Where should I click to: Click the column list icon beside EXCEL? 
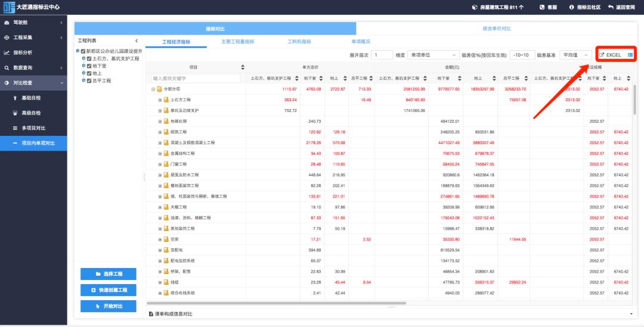click(x=630, y=55)
